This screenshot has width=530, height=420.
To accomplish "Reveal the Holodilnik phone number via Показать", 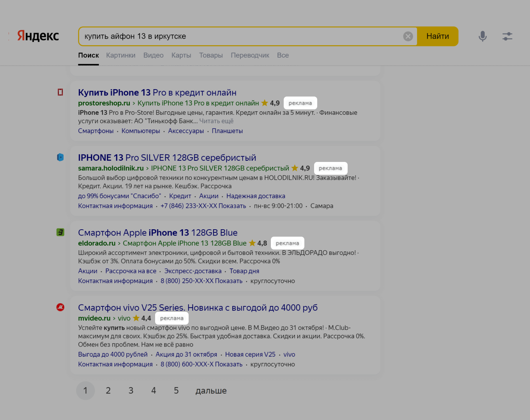I will (x=232, y=206).
